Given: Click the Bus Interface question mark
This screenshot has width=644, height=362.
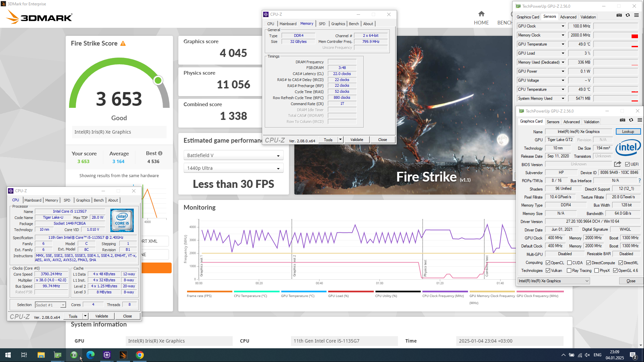Looking at the screenshot, I should 640,180.
